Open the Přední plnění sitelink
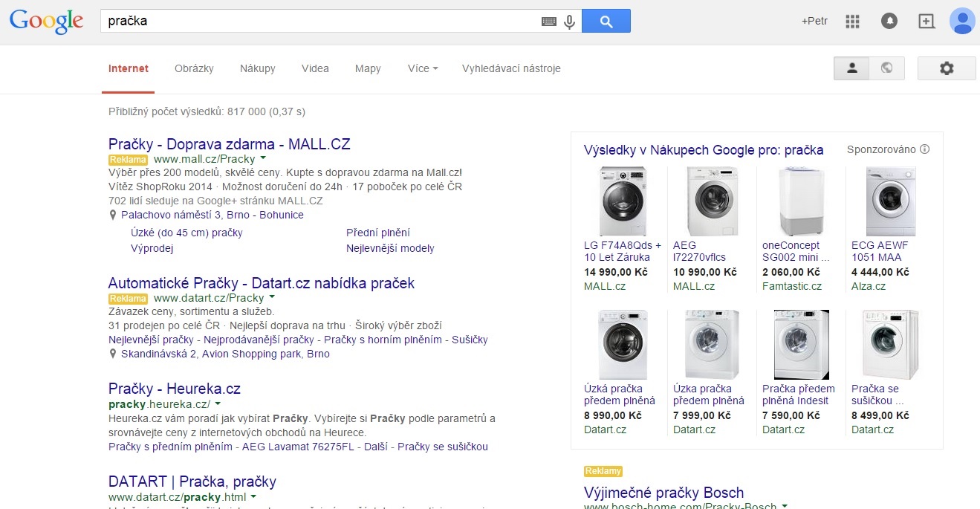 point(378,233)
